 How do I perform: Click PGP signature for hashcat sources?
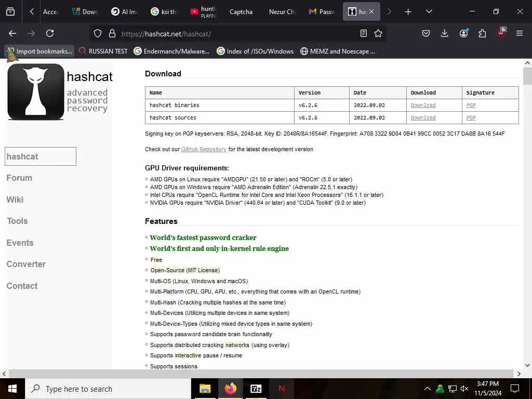(x=471, y=118)
